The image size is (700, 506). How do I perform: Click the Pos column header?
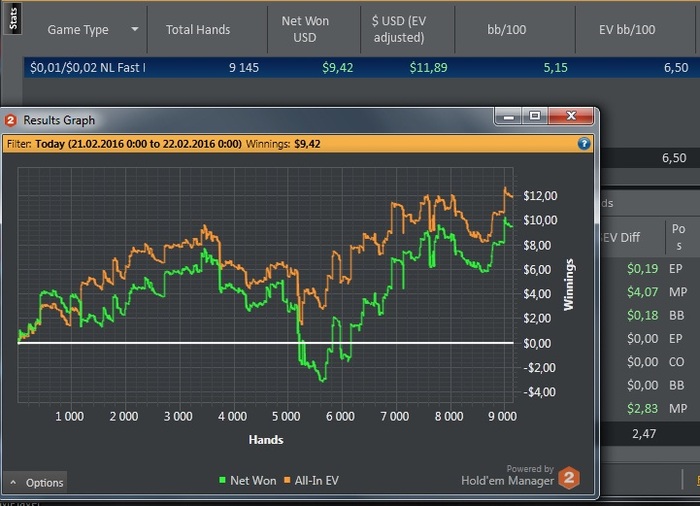[679, 237]
